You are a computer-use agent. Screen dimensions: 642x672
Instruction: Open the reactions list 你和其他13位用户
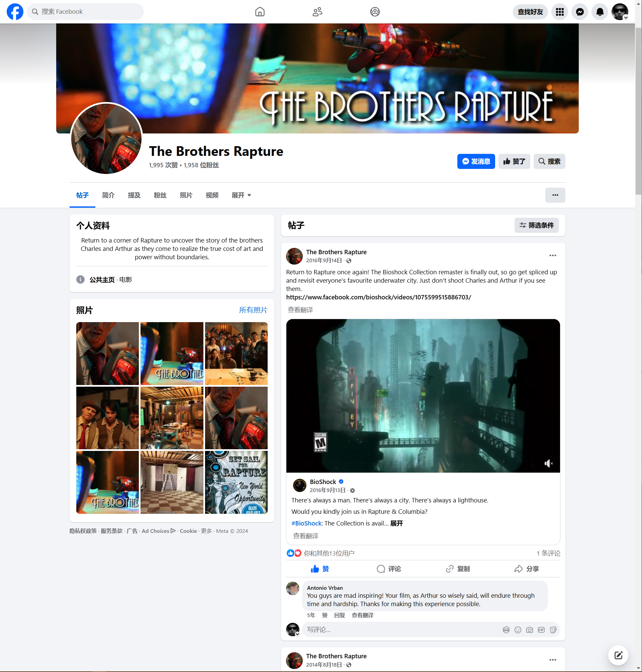[329, 553]
